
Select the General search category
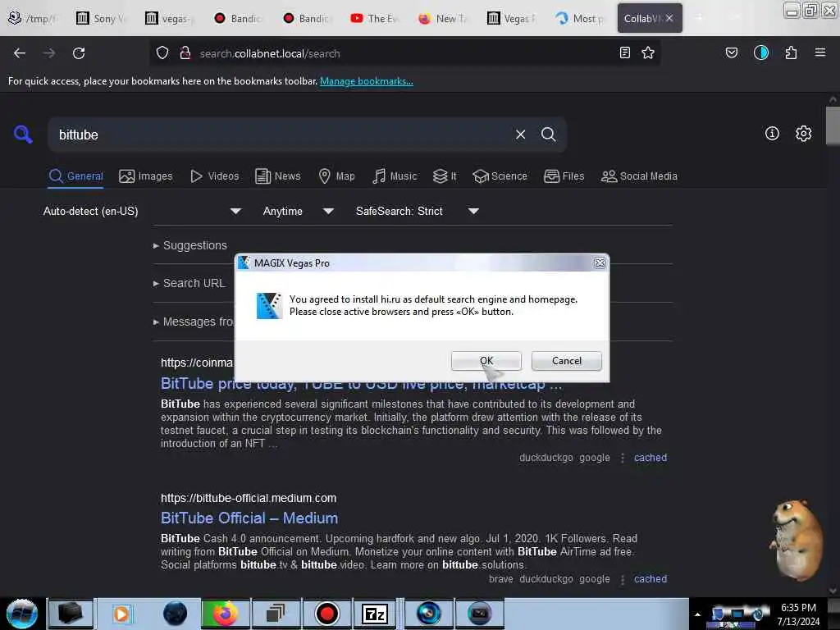click(x=75, y=176)
